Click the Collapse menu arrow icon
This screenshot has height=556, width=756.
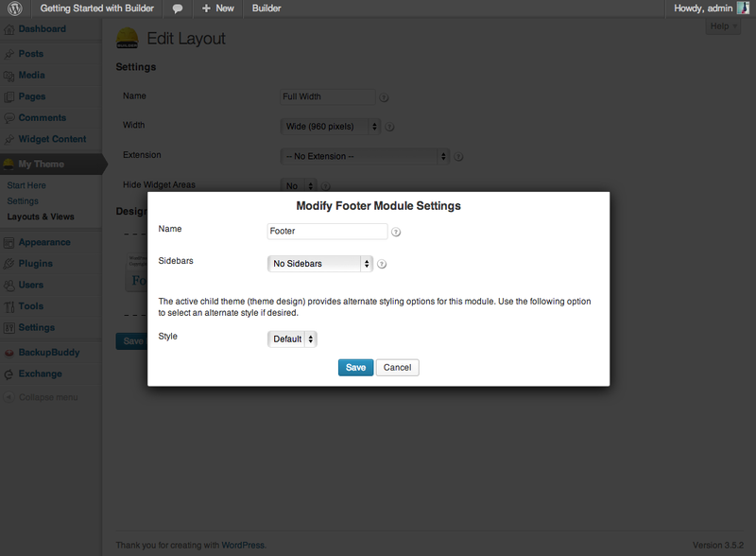[9, 397]
